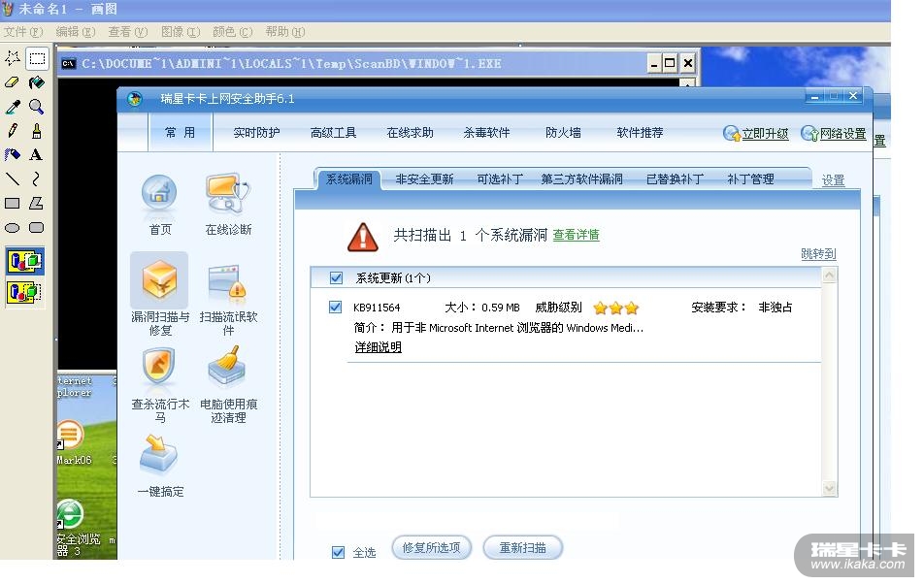Open the 在线求助 tab

click(x=411, y=133)
